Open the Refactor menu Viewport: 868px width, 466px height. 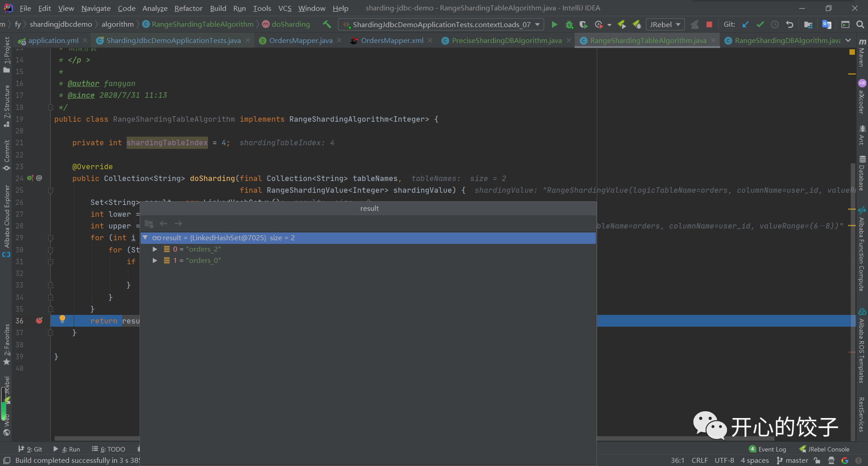pos(189,8)
